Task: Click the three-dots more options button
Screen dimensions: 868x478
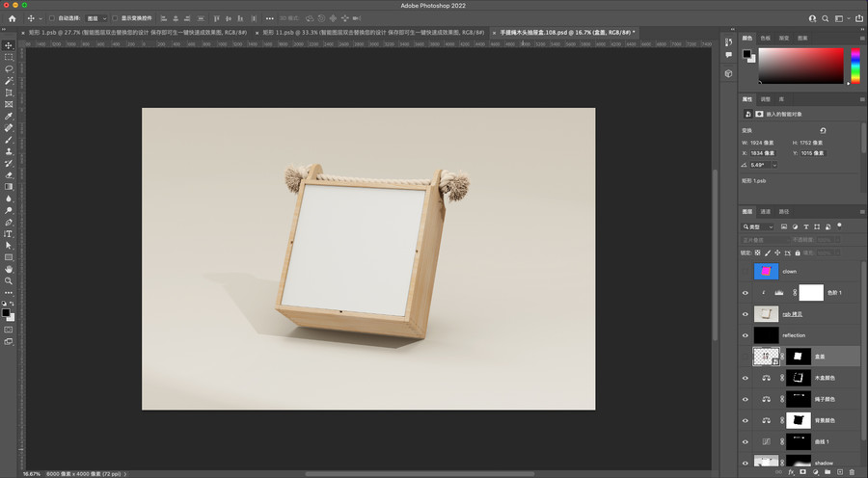Action: click(270, 18)
